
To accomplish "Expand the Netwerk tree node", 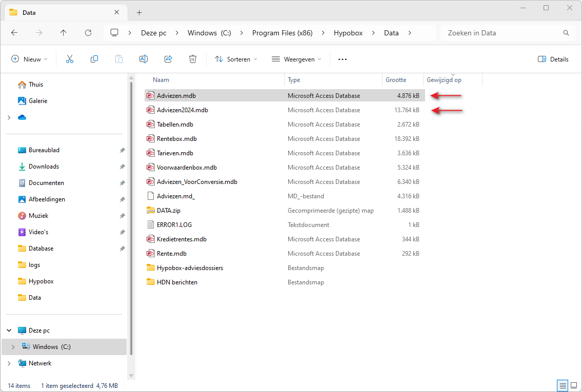I will (9, 363).
